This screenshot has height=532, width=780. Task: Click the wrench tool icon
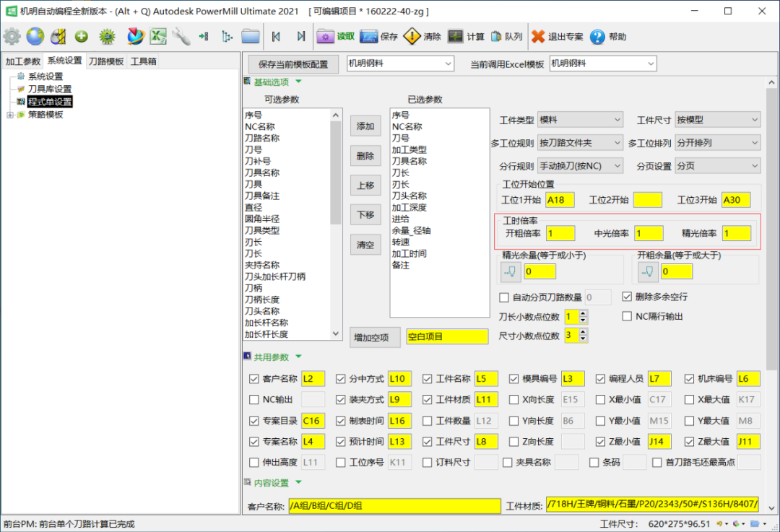pos(181,36)
